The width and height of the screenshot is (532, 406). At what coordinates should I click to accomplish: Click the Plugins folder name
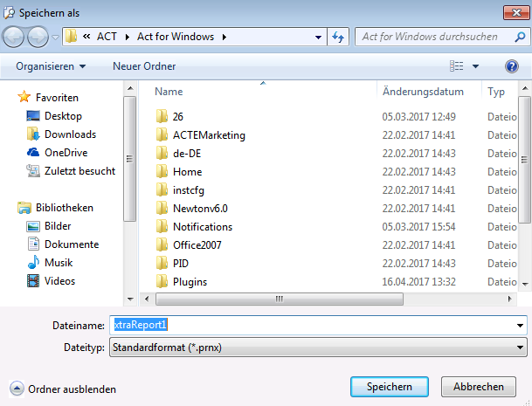pos(190,282)
